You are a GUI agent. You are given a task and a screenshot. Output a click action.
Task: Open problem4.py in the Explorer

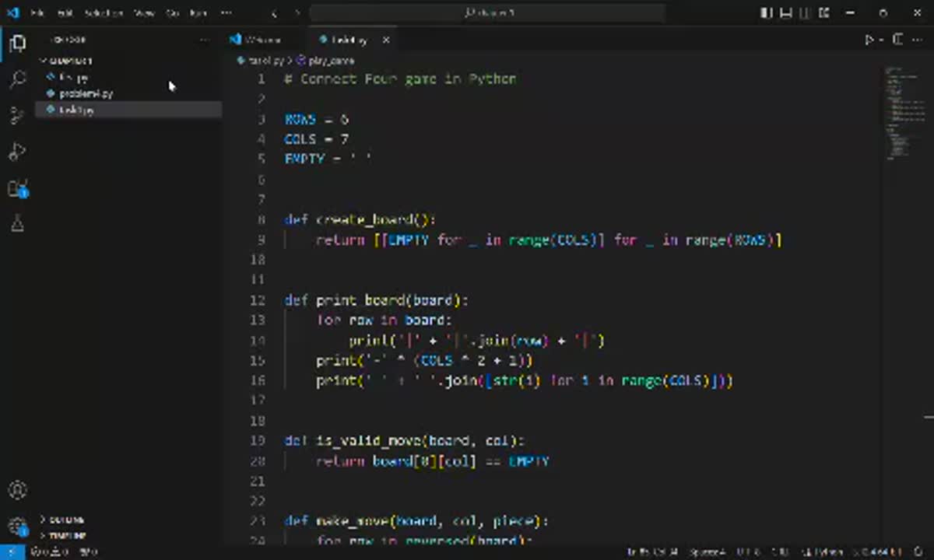tap(86, 93)
